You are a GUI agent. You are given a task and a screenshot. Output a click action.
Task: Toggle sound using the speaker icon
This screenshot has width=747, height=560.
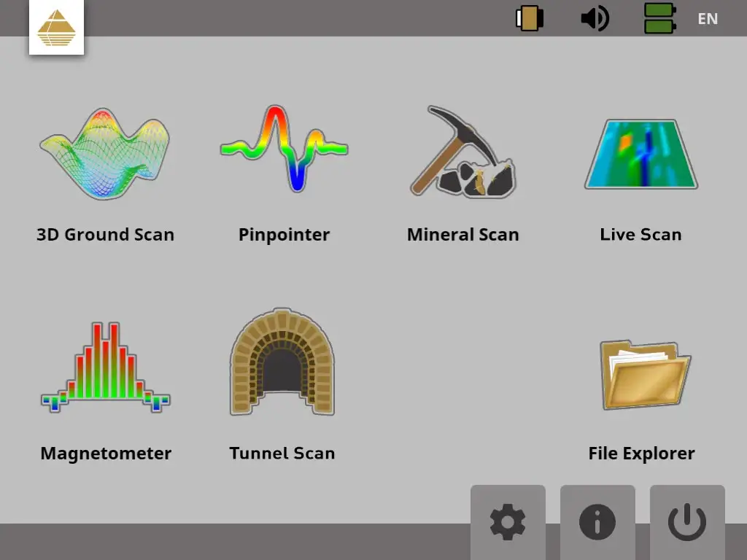[595, 19]
